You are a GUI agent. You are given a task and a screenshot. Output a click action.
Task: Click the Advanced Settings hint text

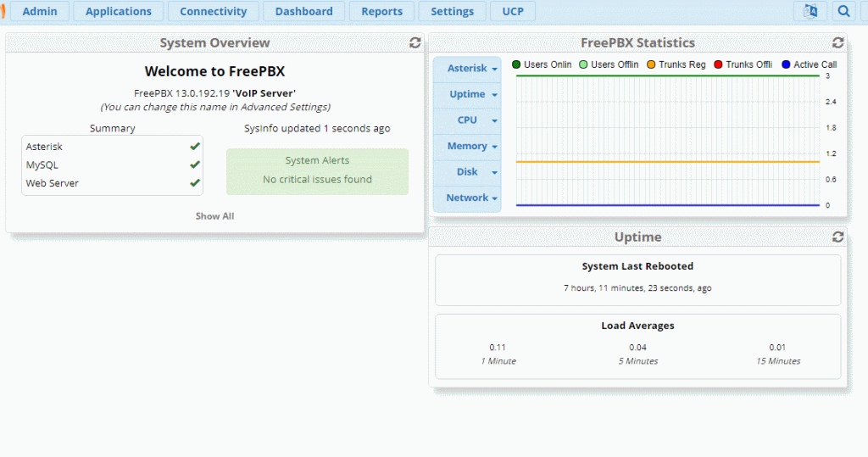pos(215,107)
